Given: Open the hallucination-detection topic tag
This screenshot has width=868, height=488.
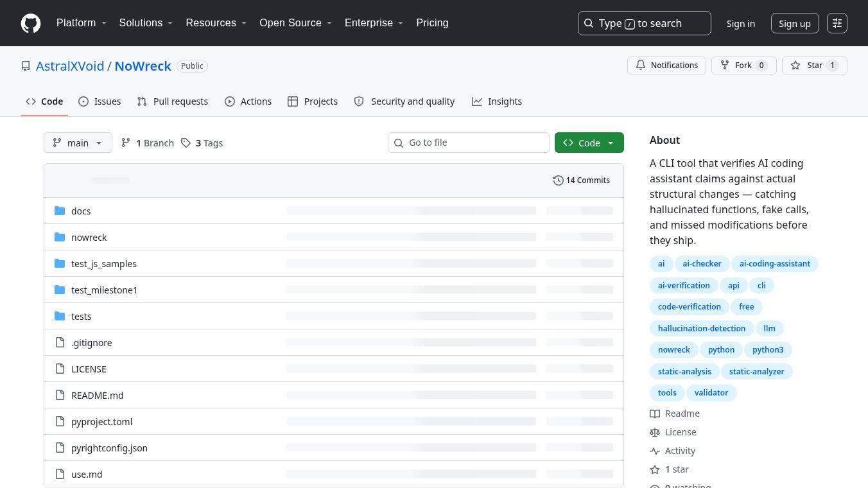Looking at the screenshot, I should pyautogui.click(x=702, y=328).
